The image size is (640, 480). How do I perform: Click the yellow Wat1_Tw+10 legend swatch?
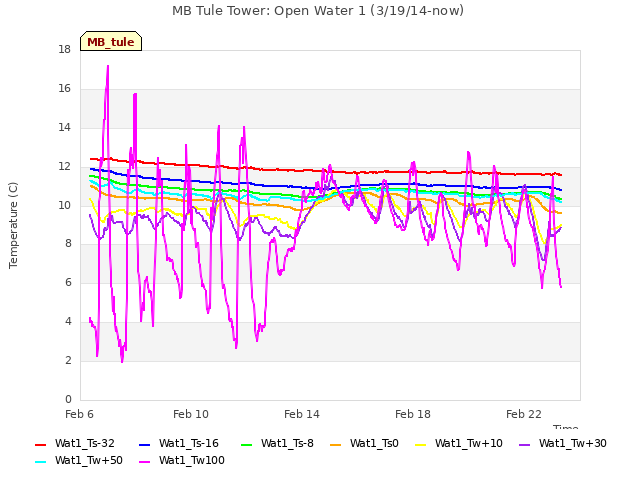tap(420, 444)
